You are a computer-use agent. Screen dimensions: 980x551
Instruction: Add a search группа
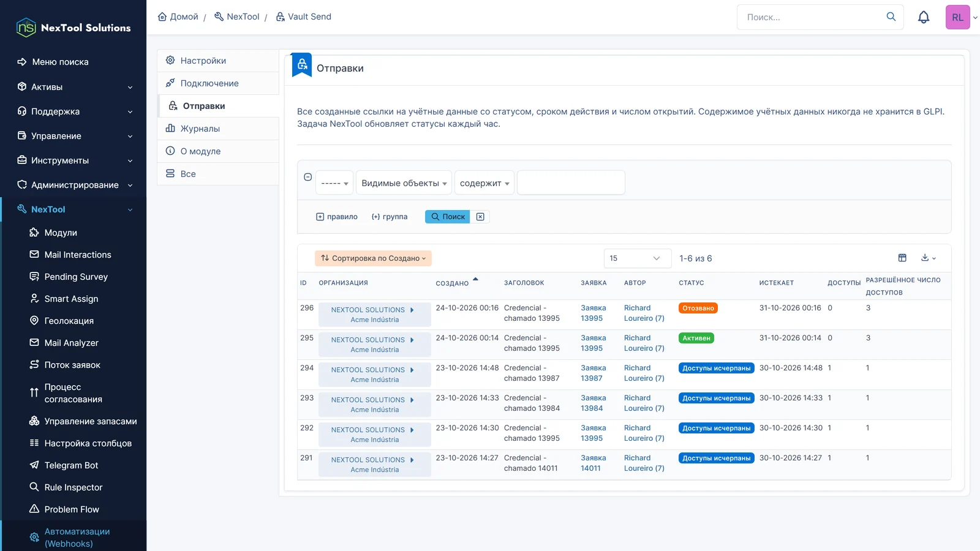pyautogui.click(x=390, y=217)
